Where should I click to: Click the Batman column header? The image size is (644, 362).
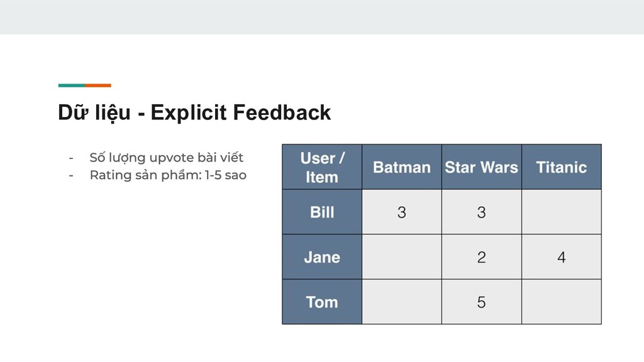point(402,167)
